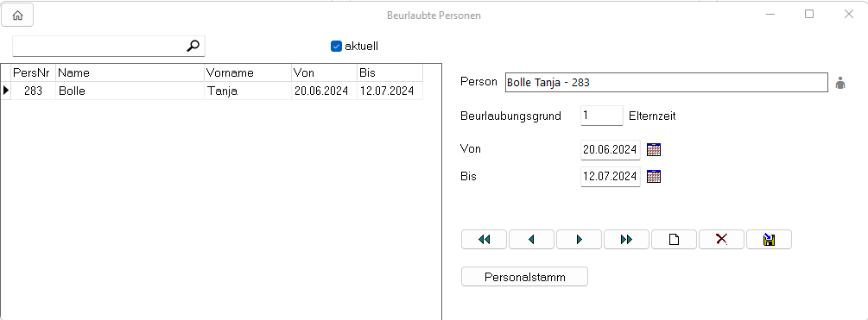
Task: Open the calendar picker for Bis date
Action: click(x=654, y=176)
